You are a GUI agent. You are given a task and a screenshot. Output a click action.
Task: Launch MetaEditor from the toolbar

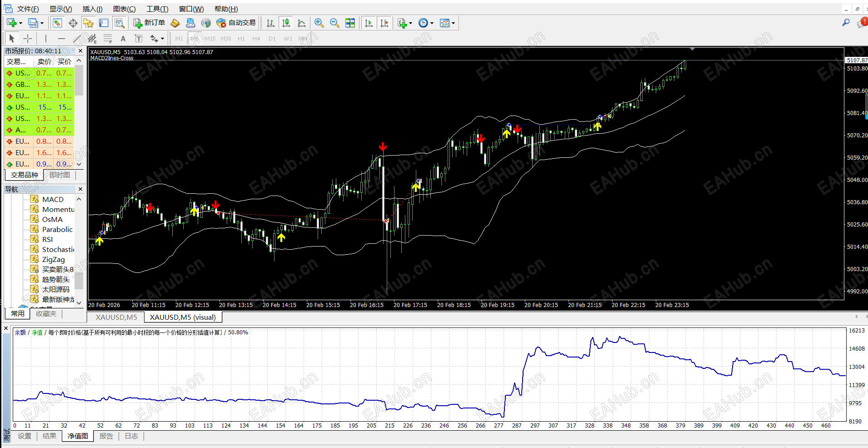click(175, 23)
